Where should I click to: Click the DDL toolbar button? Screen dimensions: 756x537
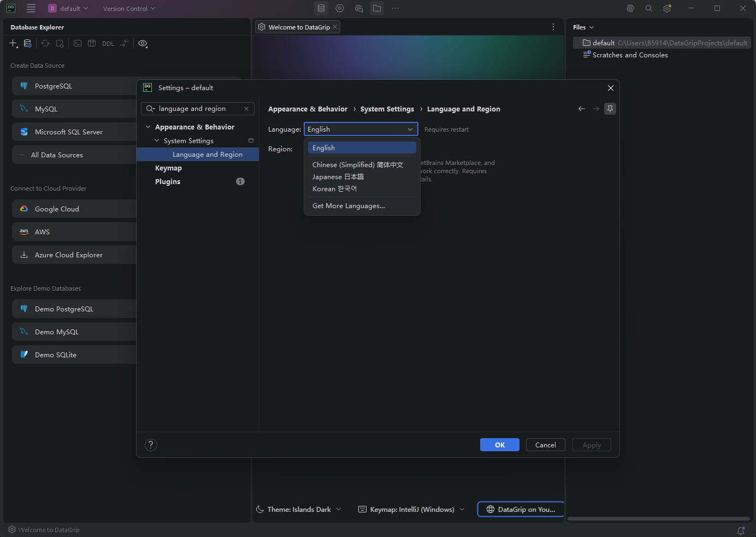pyautogui.click(x=108, y=44)
